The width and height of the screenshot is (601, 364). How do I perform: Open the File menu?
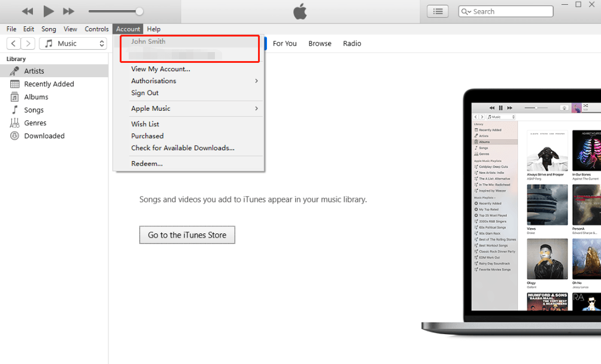point(11,29)
